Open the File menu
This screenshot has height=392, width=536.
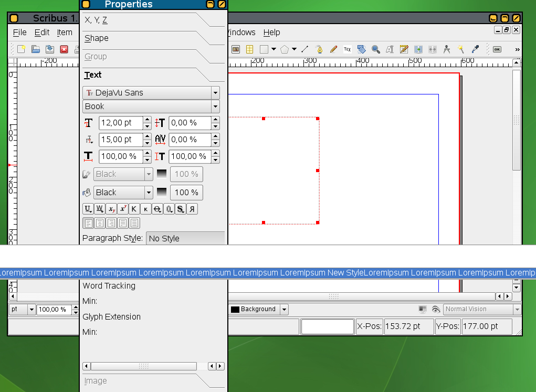tap(19, 33)
